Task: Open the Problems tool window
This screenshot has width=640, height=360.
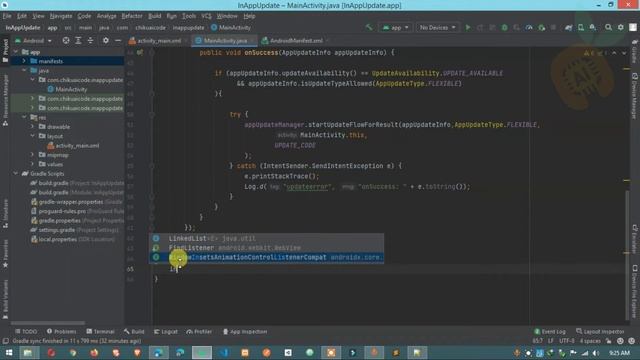Action: pos(61,331)
